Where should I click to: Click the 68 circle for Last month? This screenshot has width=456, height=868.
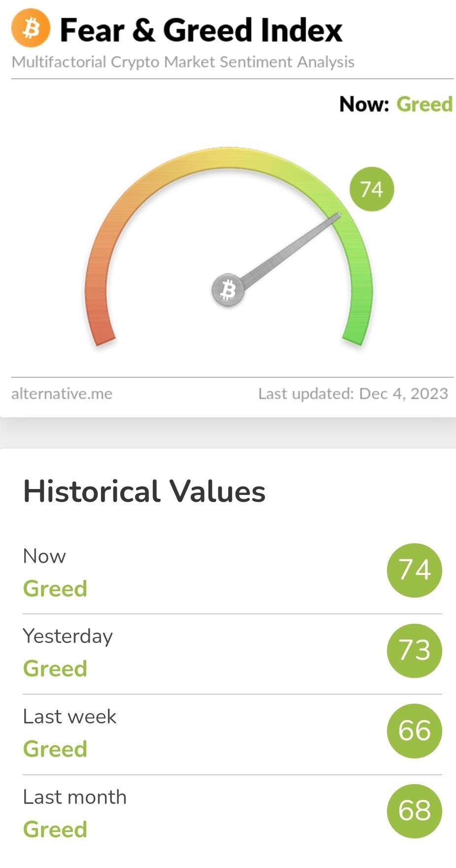pos(415,811)
